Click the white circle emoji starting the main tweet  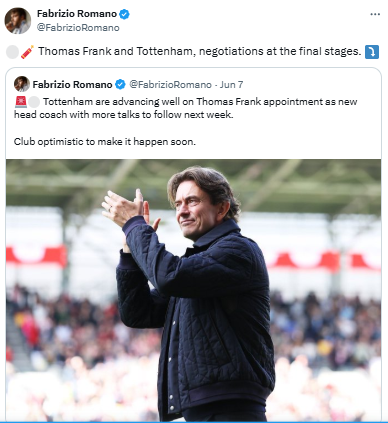pyautogui.click(x=12, y=52)
